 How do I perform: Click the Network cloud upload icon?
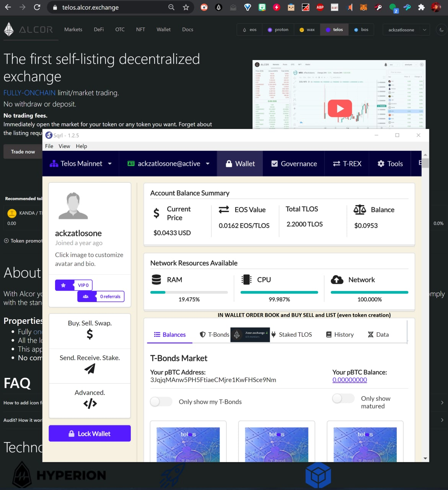pyautogui.click(x=337, y=279)
